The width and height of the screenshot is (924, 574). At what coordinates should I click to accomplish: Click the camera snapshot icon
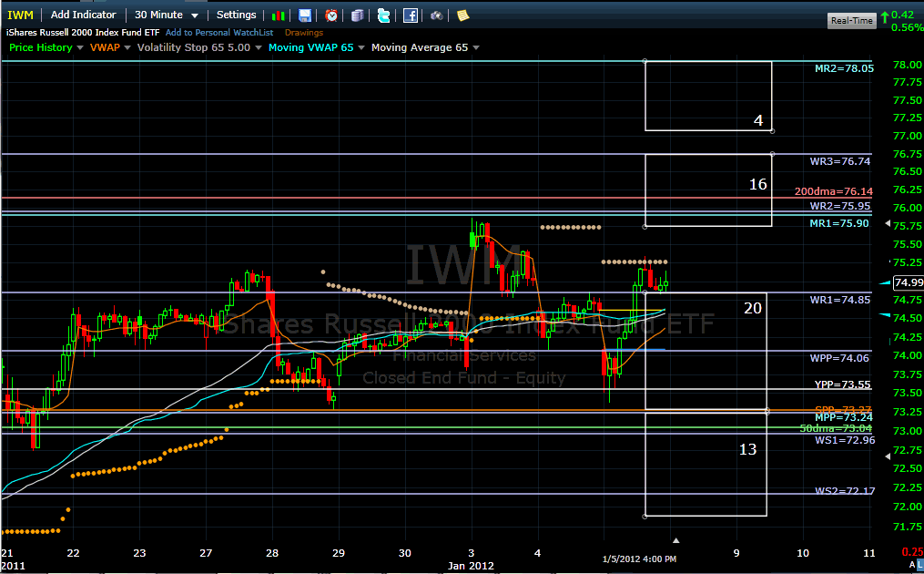tap(437, 15)
